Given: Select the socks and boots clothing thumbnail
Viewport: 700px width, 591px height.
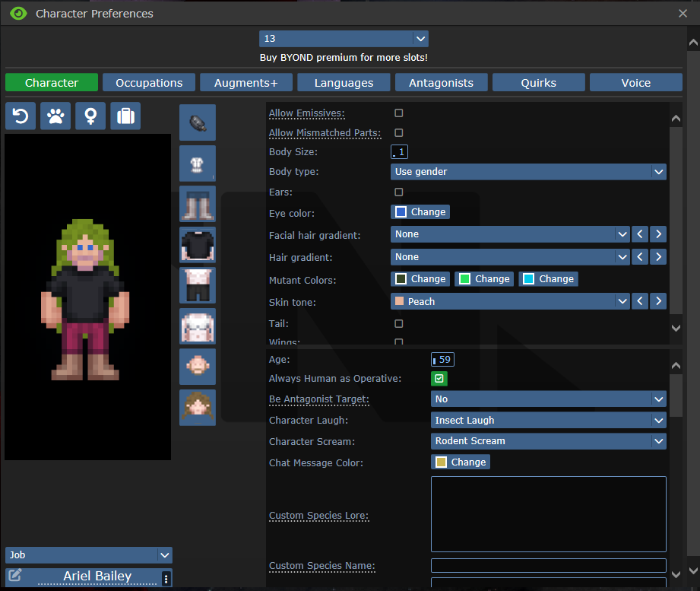Looking at the screenshot, I should (198, 204).
